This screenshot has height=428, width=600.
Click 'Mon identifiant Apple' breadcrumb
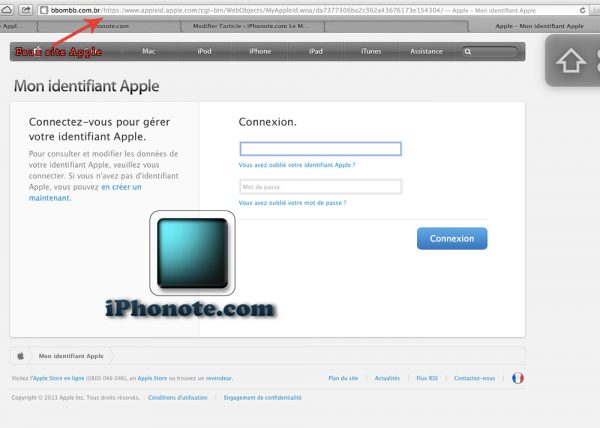[71, 356]
